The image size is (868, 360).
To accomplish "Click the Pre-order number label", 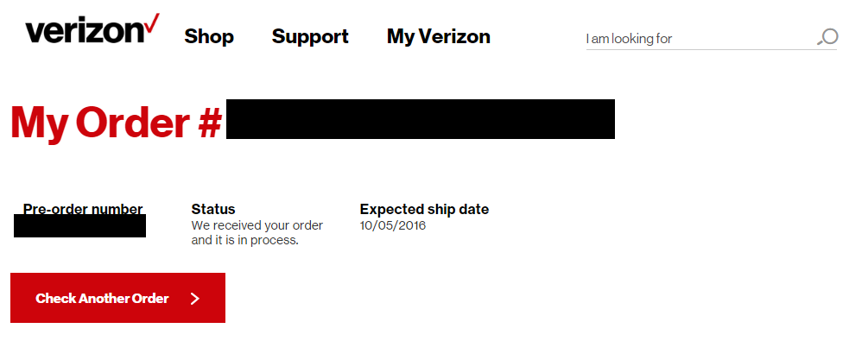I will [83, 209].
